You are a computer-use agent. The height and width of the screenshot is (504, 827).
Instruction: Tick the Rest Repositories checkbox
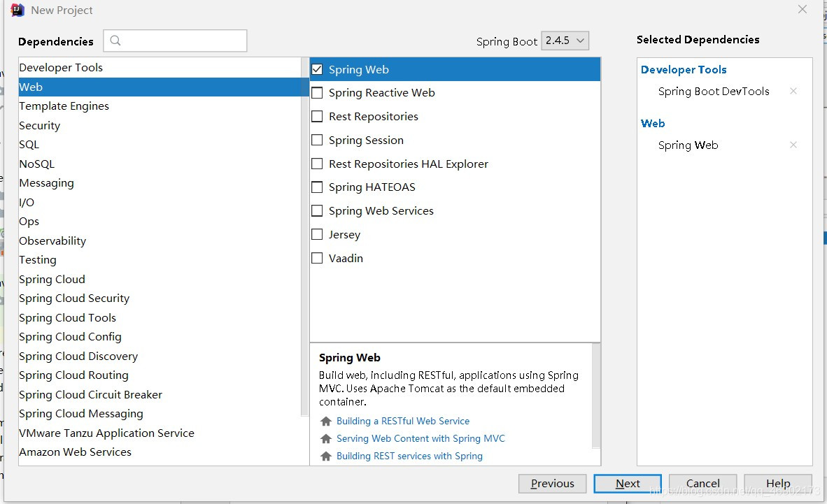(x=317, y=117)
